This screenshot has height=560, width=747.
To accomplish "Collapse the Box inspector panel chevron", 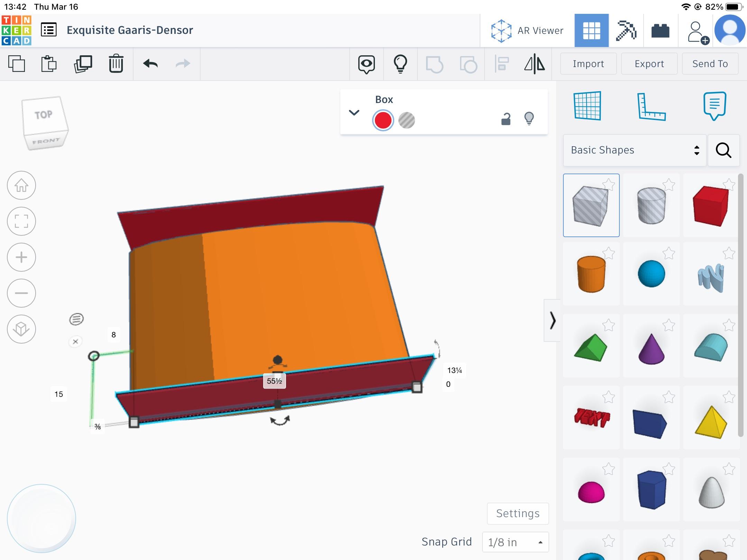I will click(354, 113).
